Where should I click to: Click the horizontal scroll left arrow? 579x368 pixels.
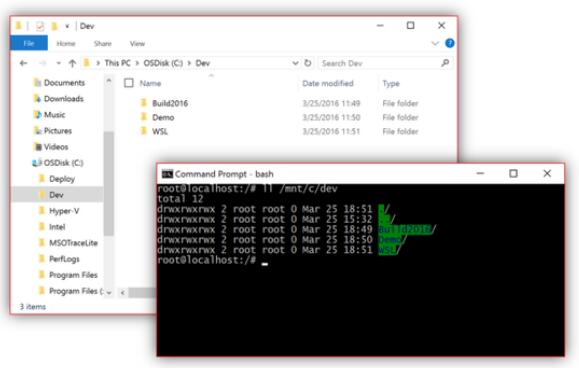pyautogui.click(x=123, y=293)
